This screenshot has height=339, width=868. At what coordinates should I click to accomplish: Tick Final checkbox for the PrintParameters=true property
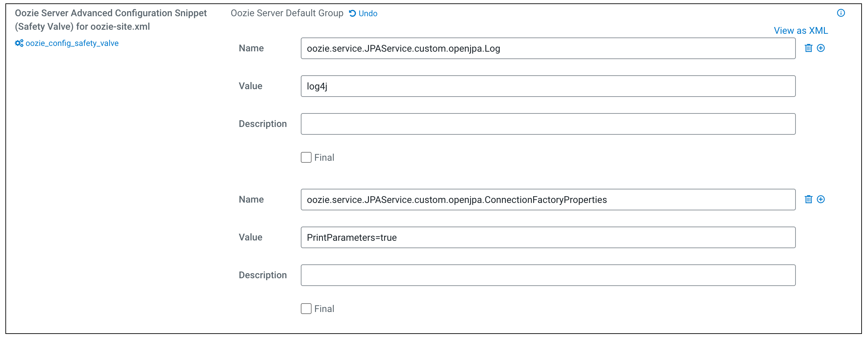(x=306, y=309)
